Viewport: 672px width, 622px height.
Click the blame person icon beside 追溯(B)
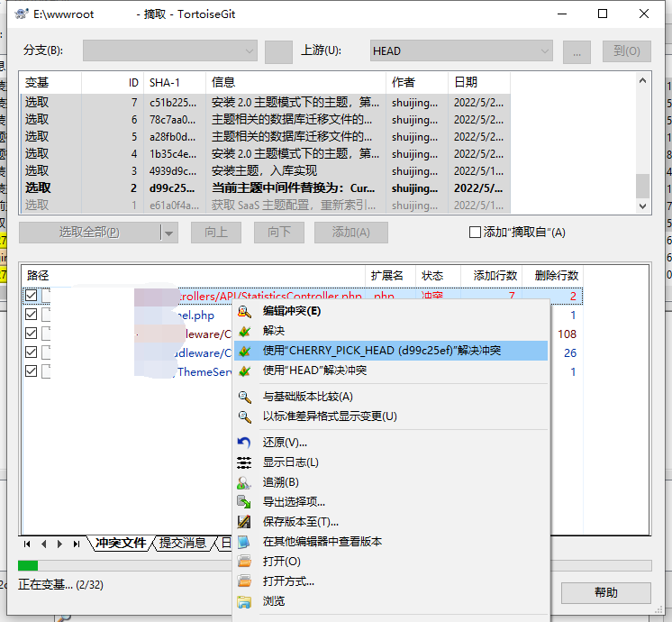coord(244,482)
